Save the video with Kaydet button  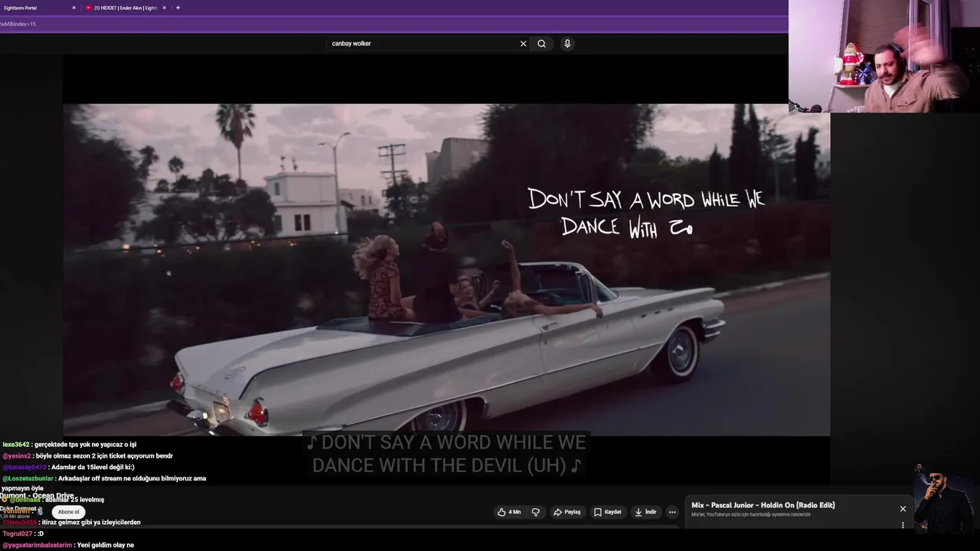(x=608, y=512)
